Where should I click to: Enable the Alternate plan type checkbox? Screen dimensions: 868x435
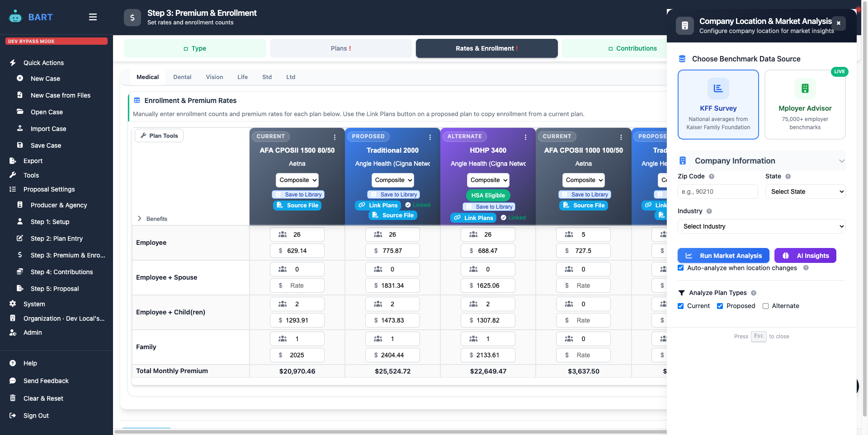pos(765,306)
